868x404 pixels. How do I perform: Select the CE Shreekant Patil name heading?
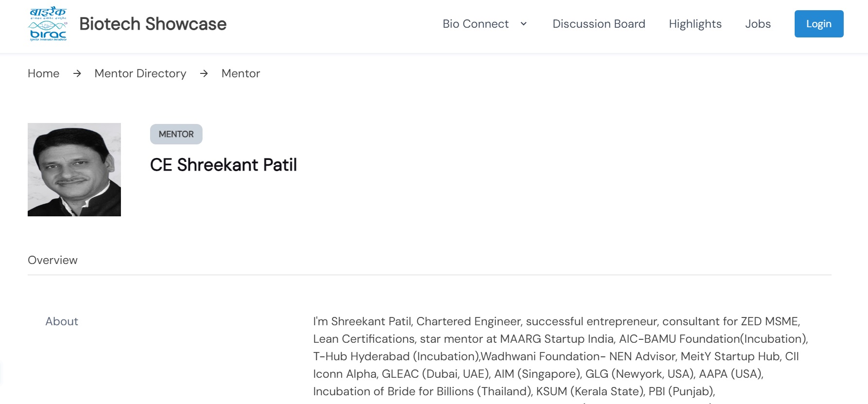click(223, 165)
